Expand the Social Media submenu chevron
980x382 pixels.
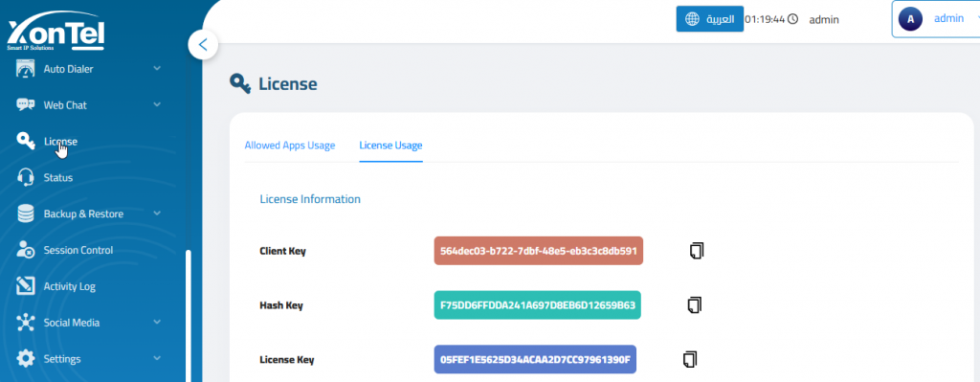157,322
